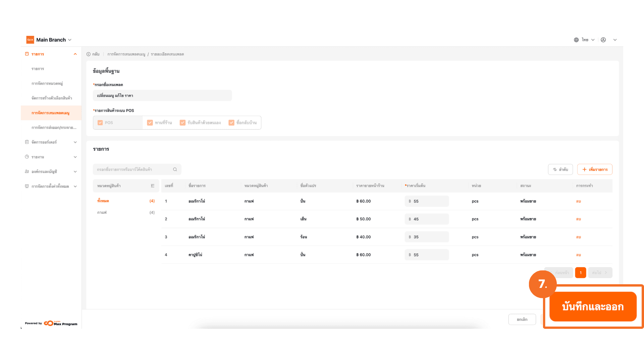Select กาแฟ category filter
The image size is (644, 362).
(102, 213)
